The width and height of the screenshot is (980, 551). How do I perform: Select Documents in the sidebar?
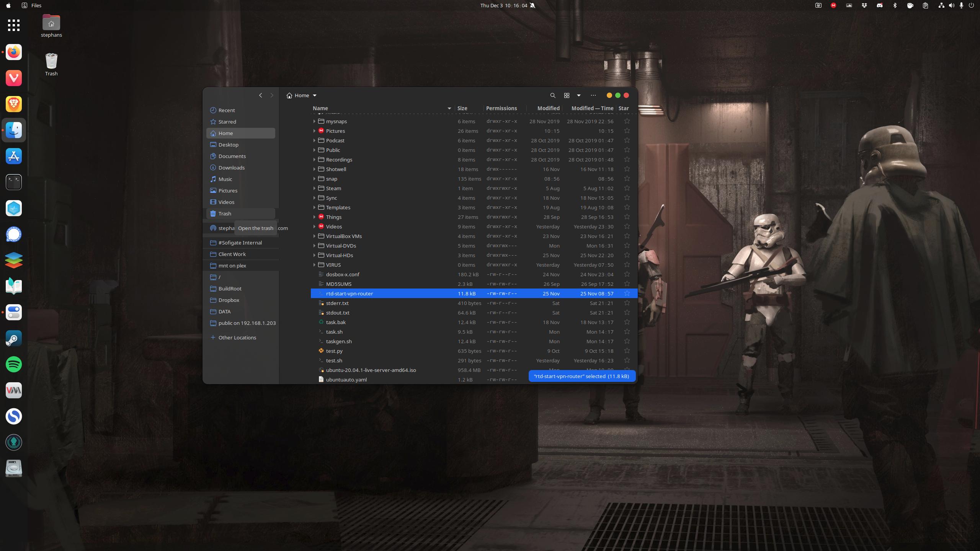tap(241, 156)
